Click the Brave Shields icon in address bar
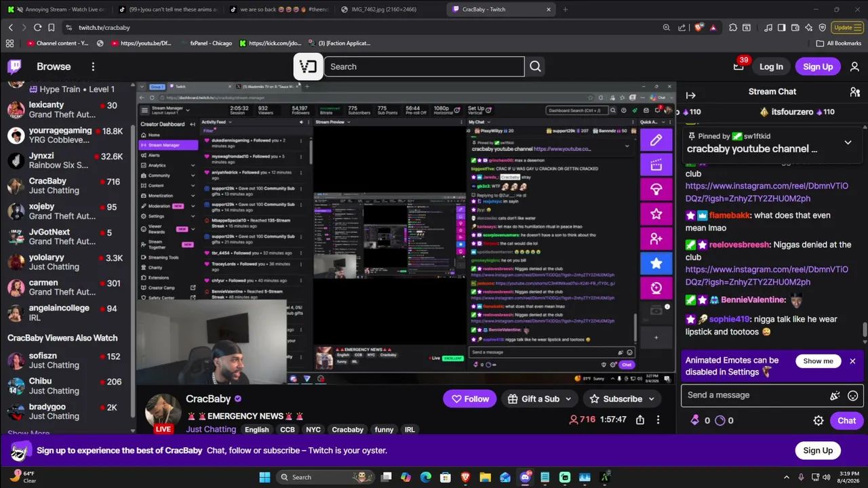Viewport: 868px width, 488px height. click(699, 28)
